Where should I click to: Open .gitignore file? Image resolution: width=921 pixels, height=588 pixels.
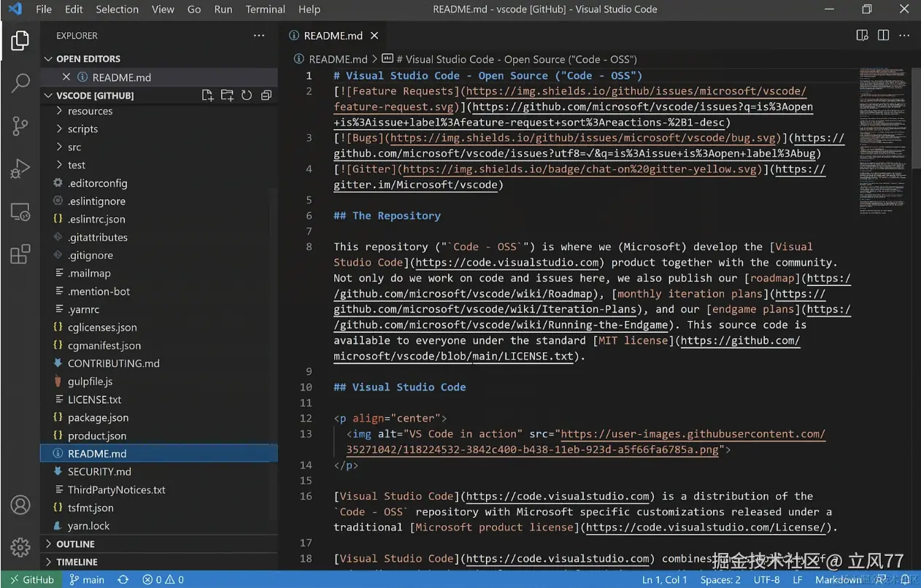[159, 255]
